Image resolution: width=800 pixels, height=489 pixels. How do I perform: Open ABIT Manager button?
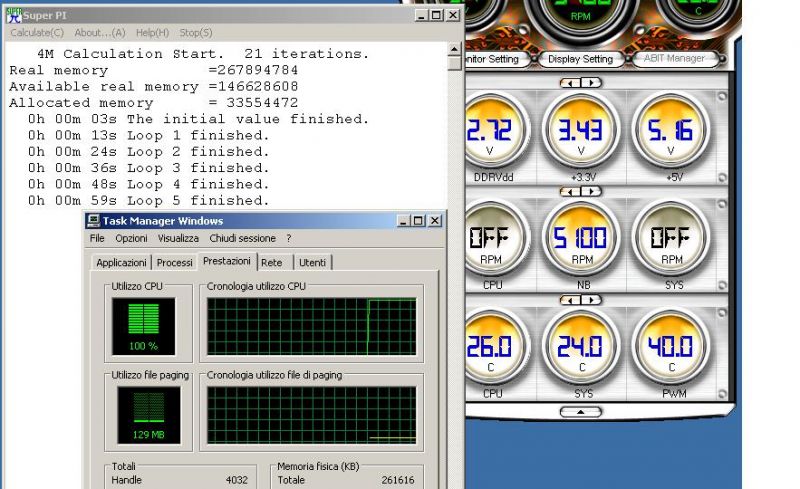coord(674,59)
